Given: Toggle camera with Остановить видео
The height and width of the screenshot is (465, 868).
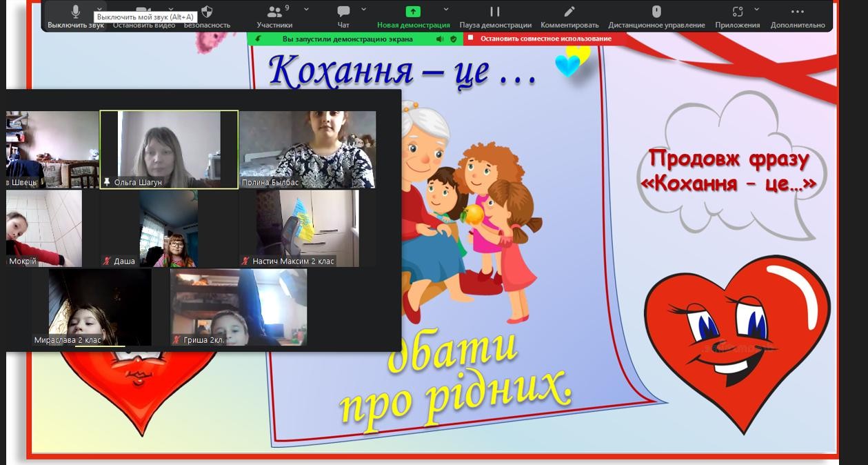Looking at the screenshot, I should (144, 25).
